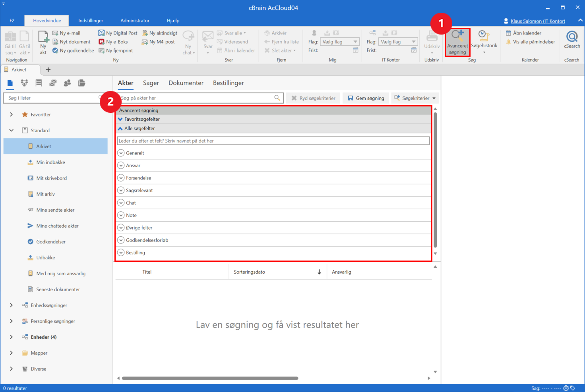
Task: Open the Indstillinger ribbon tab
Action: click(91, 21)
